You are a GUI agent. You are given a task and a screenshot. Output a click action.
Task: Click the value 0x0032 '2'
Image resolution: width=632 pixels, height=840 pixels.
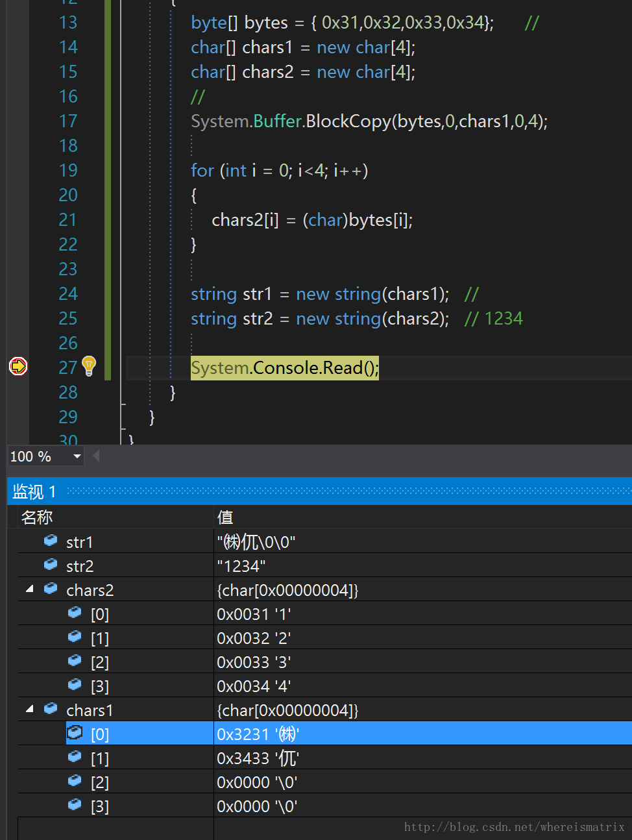pos(254,638)
